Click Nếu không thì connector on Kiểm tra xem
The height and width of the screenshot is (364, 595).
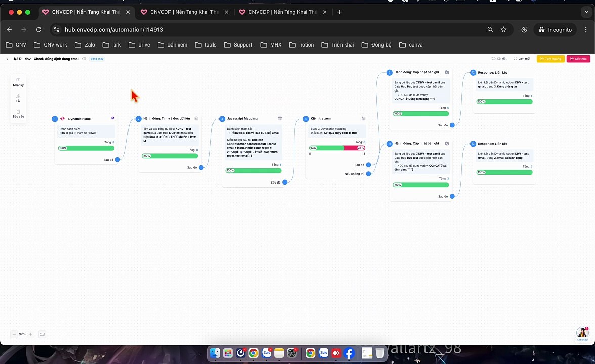coord(368,174)
